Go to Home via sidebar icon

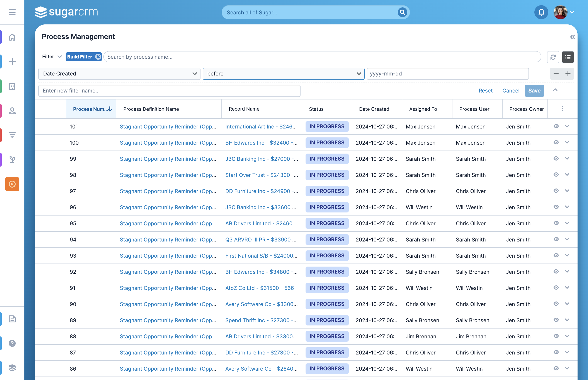point(12,37)
